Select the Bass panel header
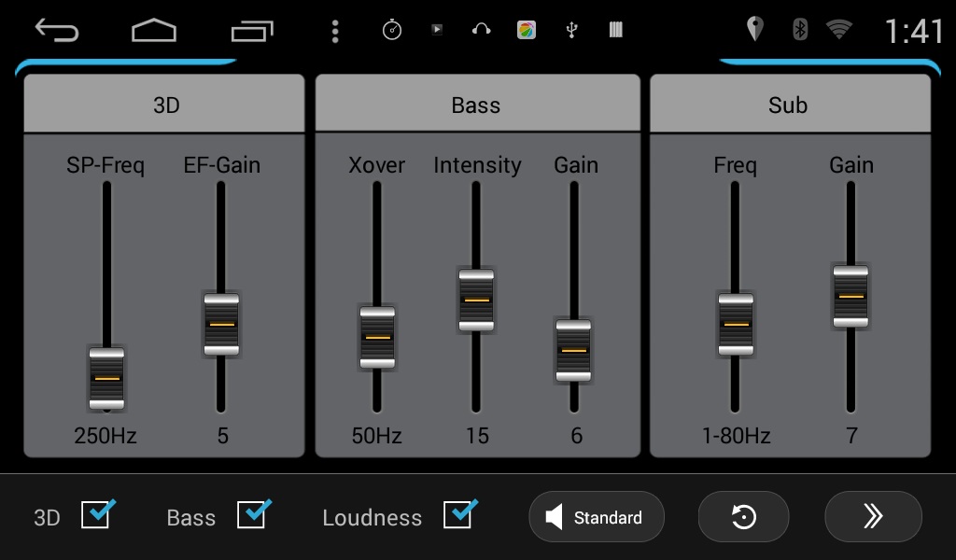 coord(477,105)
